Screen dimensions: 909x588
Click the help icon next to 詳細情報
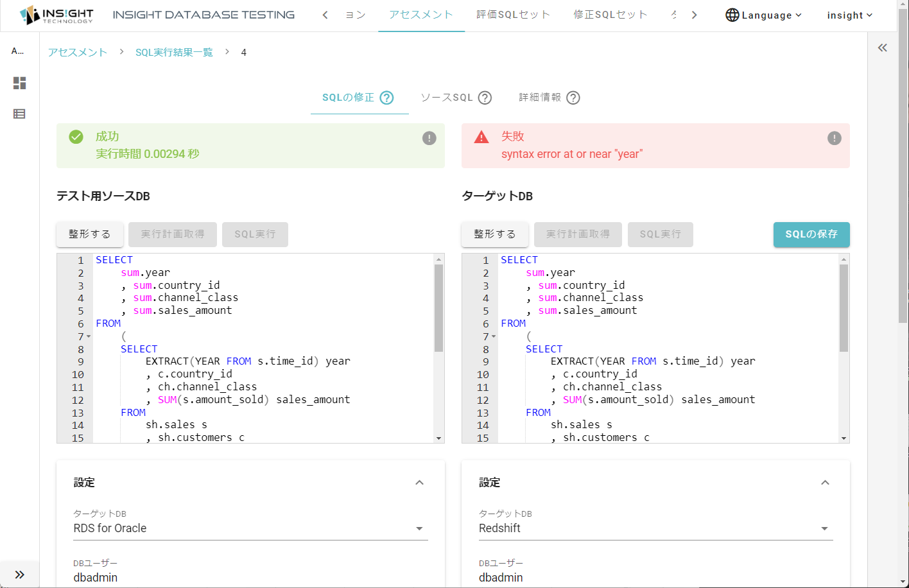coord(573,98)
